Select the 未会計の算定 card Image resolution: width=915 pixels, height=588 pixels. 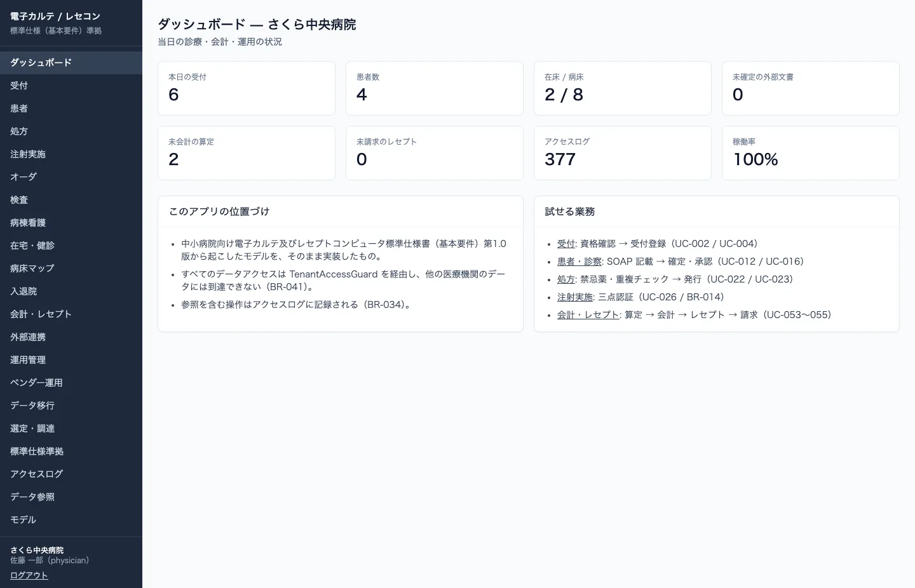tap(247, 153)
